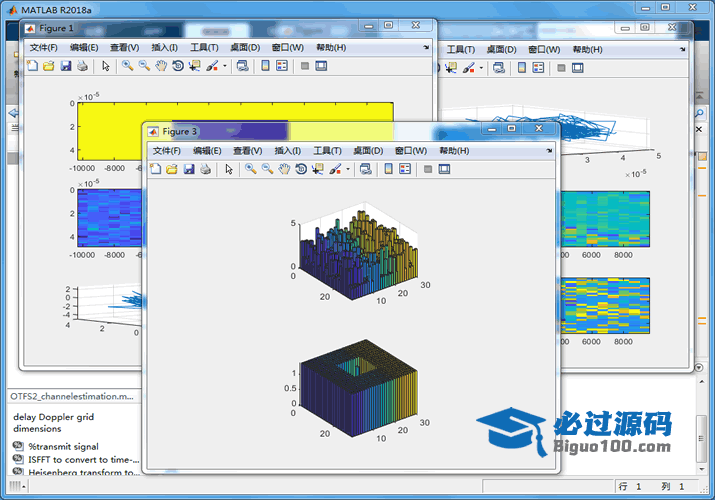Activate Rotate 3D tool in Figure 3
Screen dimensions: 715x500
coord(301,169)
